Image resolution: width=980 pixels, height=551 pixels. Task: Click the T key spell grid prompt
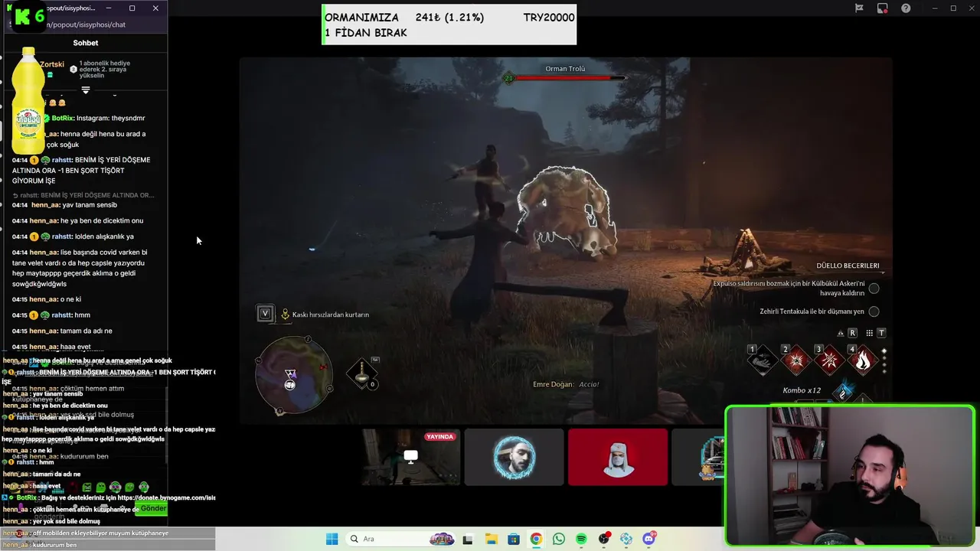coord(881,333)
